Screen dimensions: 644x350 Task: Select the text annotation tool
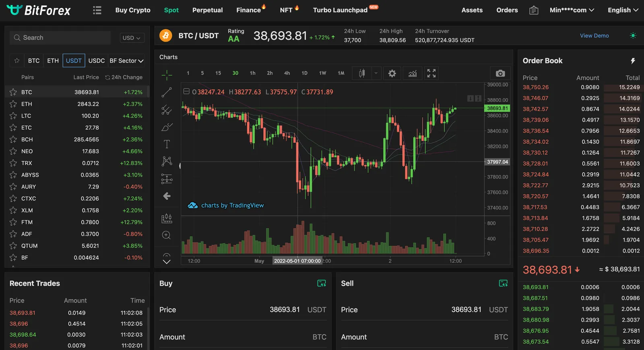click(167, 144)
